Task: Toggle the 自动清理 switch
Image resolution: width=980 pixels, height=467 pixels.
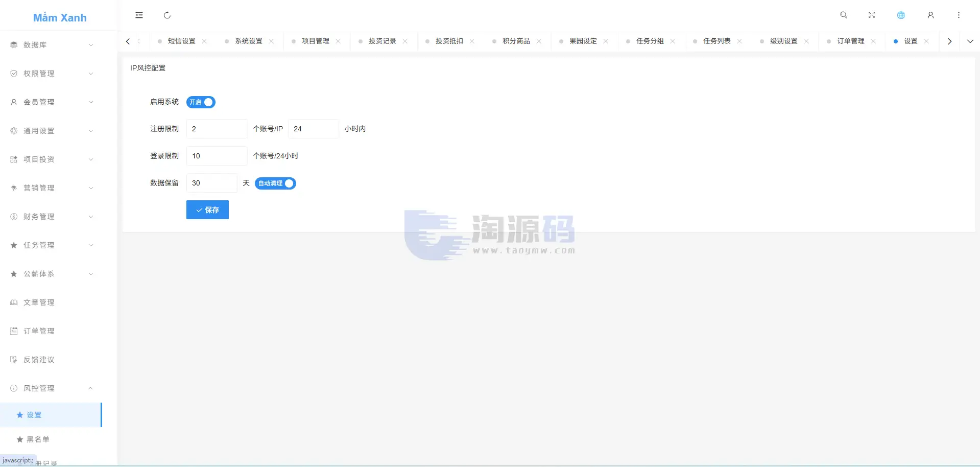Action: click(275, 183)
